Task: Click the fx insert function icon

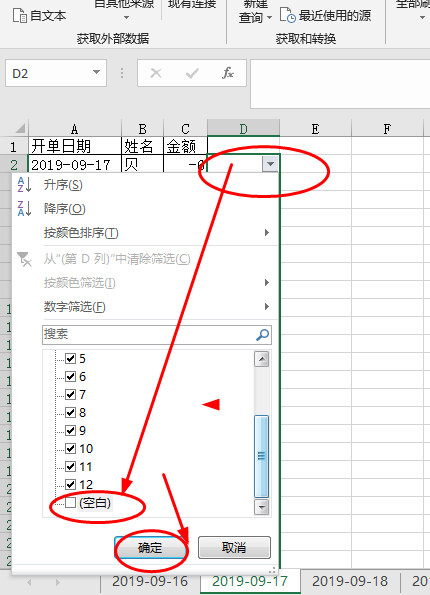Action: [228, 73]
